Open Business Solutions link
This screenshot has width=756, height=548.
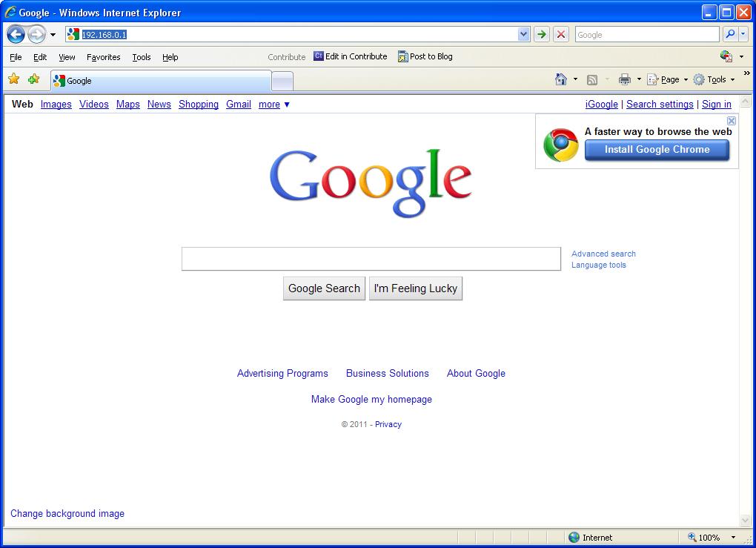[387, 374]
